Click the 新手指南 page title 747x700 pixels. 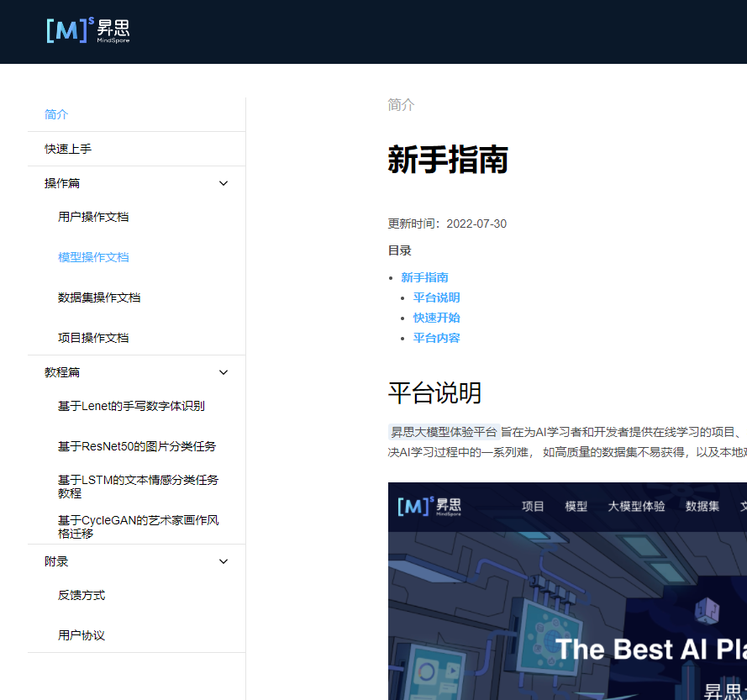point(448,160)
